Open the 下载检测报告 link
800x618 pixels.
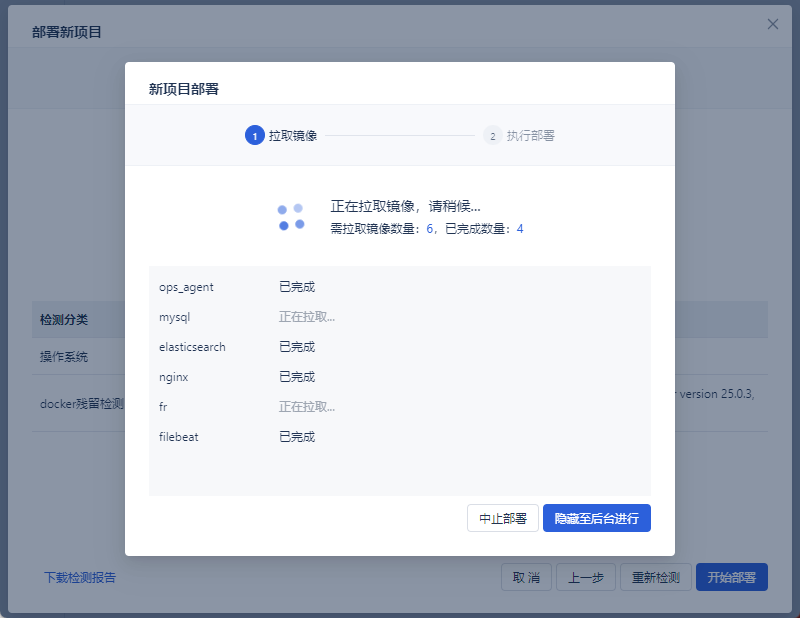80,577
